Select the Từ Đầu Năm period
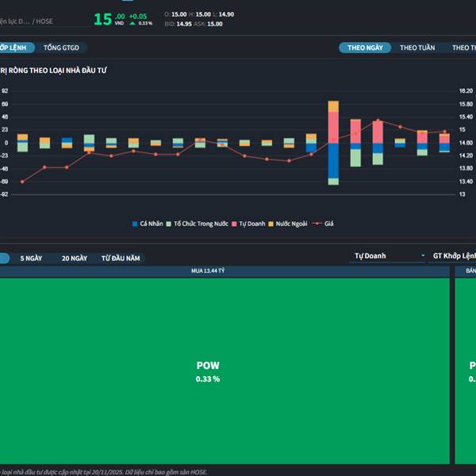This screenshot has width=476, height=476. pyautogui.click(x=121, y=258)
